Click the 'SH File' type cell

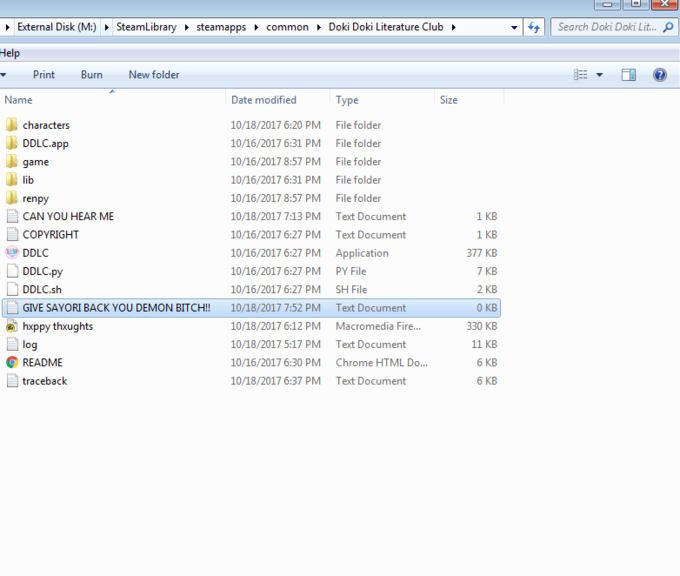point(351,289)
